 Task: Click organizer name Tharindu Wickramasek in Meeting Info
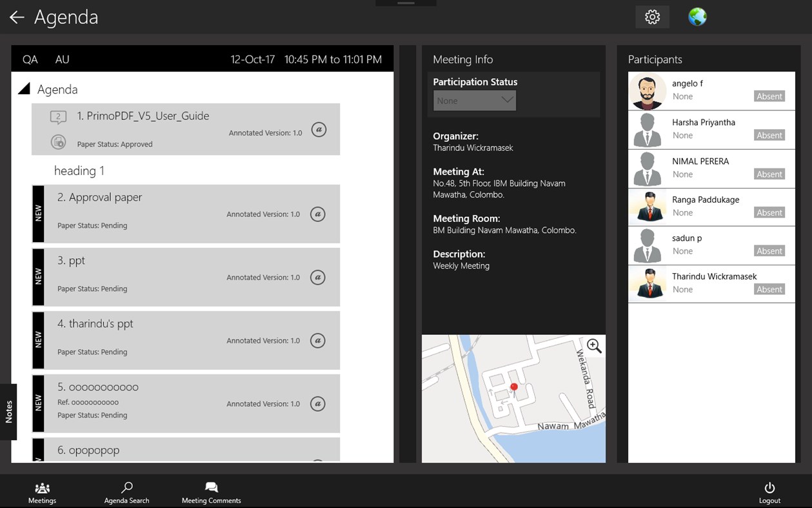pos(473,148)
